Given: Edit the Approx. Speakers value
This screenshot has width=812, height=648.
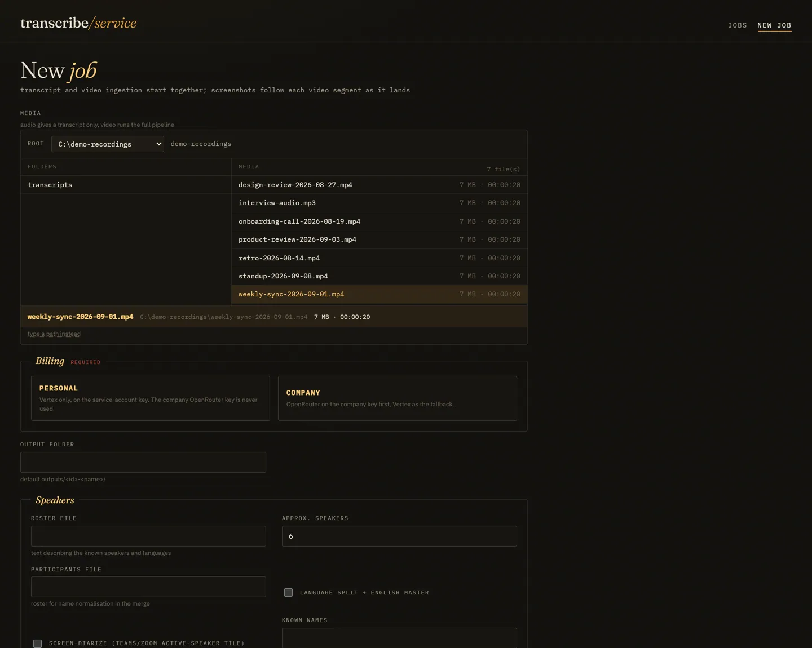Looking at the screenshot, I should point(399,536).
